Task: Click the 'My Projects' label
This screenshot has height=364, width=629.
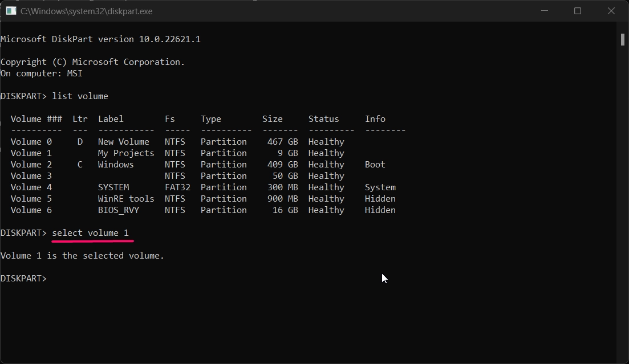Action: [x=126, y=153]
